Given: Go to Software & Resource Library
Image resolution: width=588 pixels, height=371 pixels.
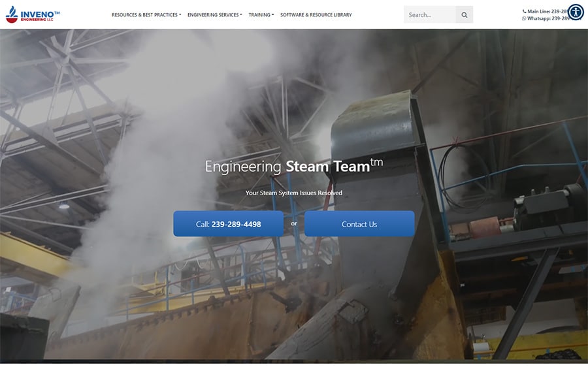Looking at the screenshot, I should pyautogui.click(x=316, y=15).
